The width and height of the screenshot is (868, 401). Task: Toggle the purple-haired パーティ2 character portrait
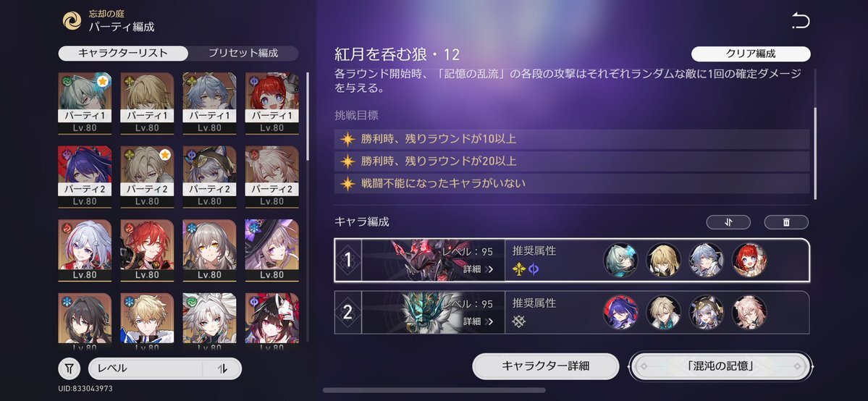coord(85,177)
